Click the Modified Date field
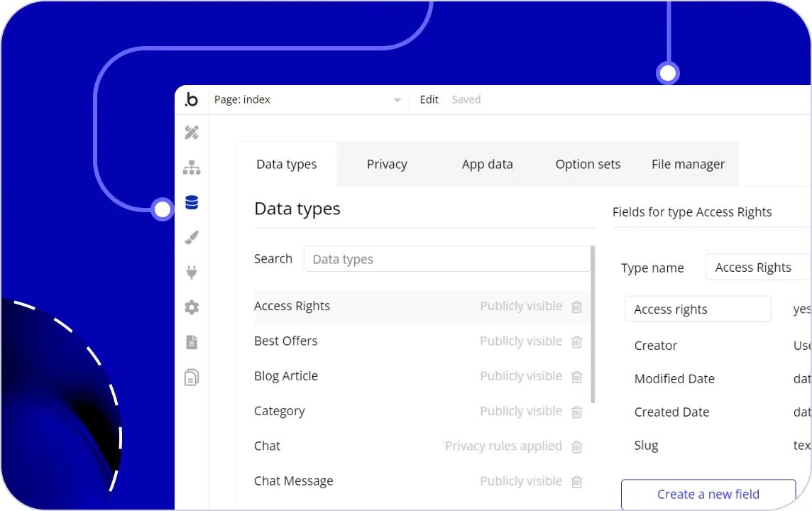812x511 pixels. (x=674, y=378)
